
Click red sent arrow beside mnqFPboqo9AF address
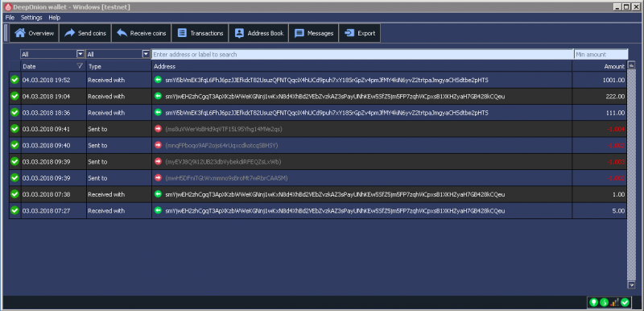click(x=158, y=145)
